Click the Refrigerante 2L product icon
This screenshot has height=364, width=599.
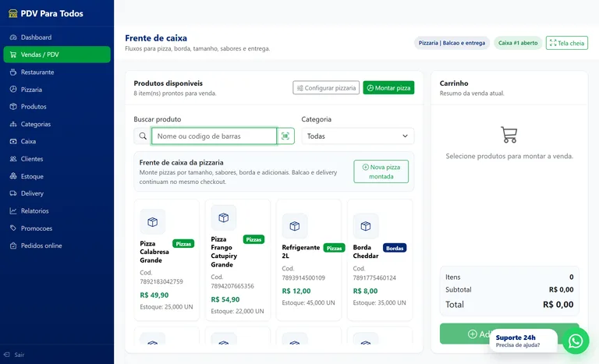click(295, 226)
